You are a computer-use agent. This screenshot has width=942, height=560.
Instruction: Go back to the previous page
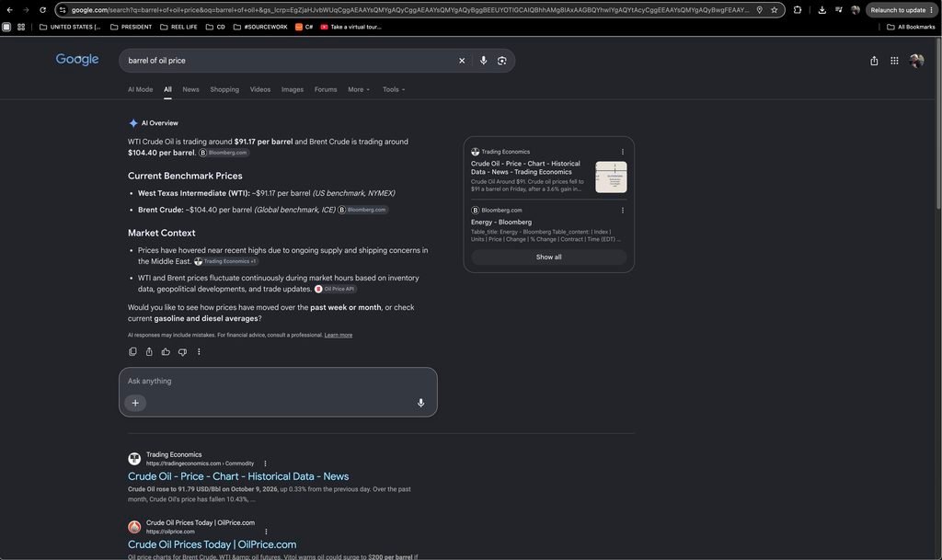click(9, 10)
